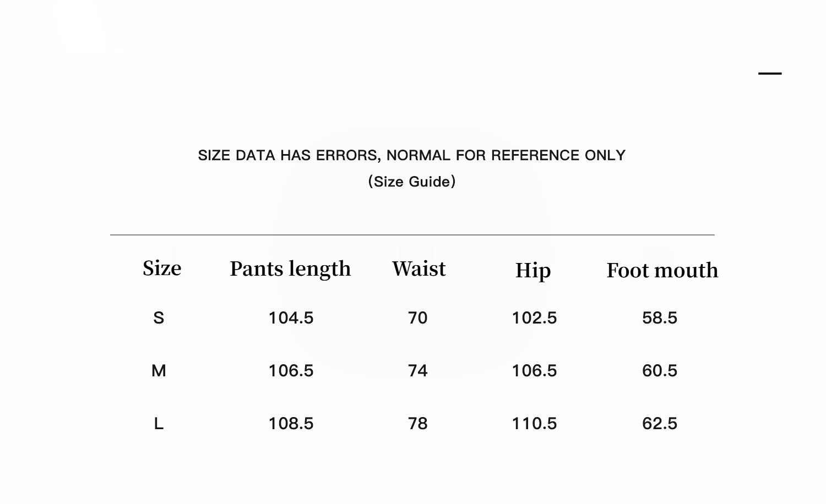Click foot mouth value 60.5 for M
The height and width of the screenshot is (504, 826).
point(659,371)
